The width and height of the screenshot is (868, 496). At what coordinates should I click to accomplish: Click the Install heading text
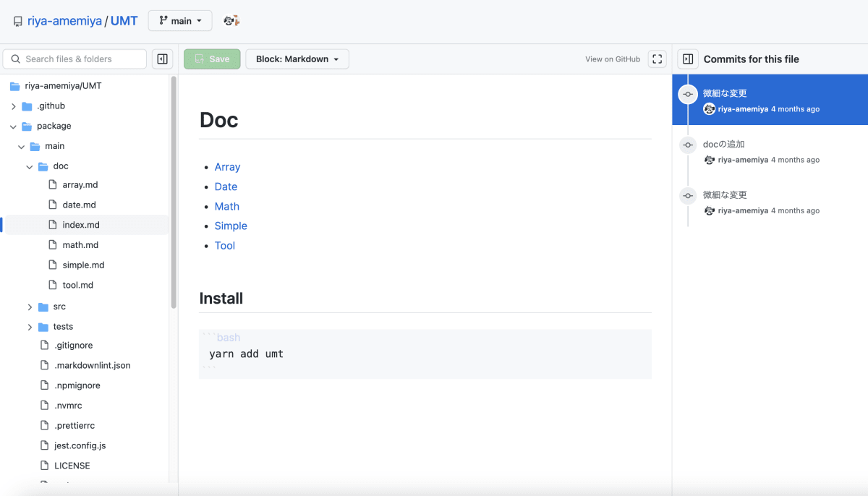(x=221, y=299)
